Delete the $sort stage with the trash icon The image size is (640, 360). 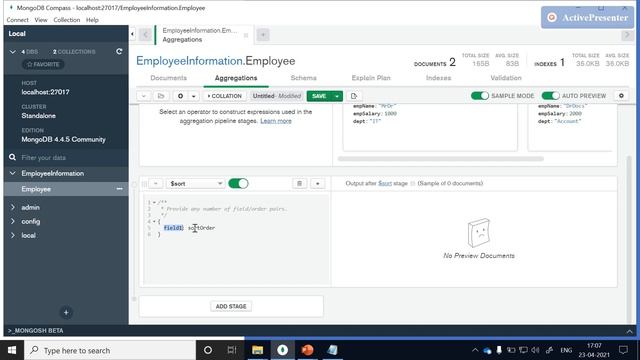[x=299, y=184]
